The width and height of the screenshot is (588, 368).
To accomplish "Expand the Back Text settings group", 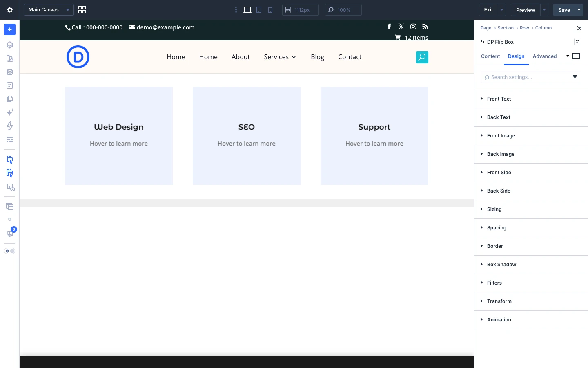I will tap(531, 117).
